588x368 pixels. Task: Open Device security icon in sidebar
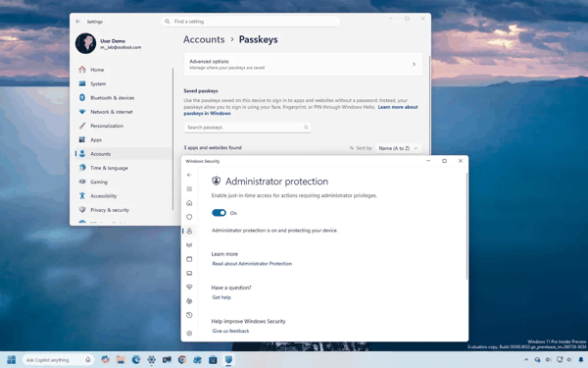[x=189, y=273]
